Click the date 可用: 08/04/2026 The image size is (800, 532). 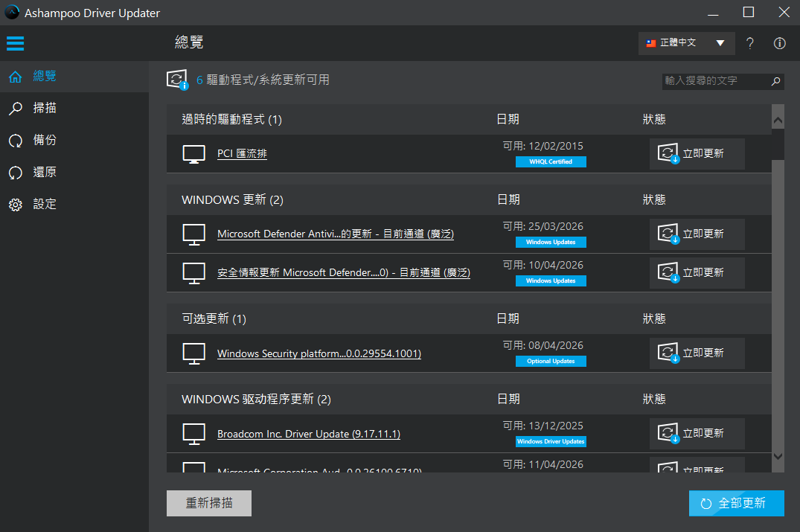tap(543, 346)
